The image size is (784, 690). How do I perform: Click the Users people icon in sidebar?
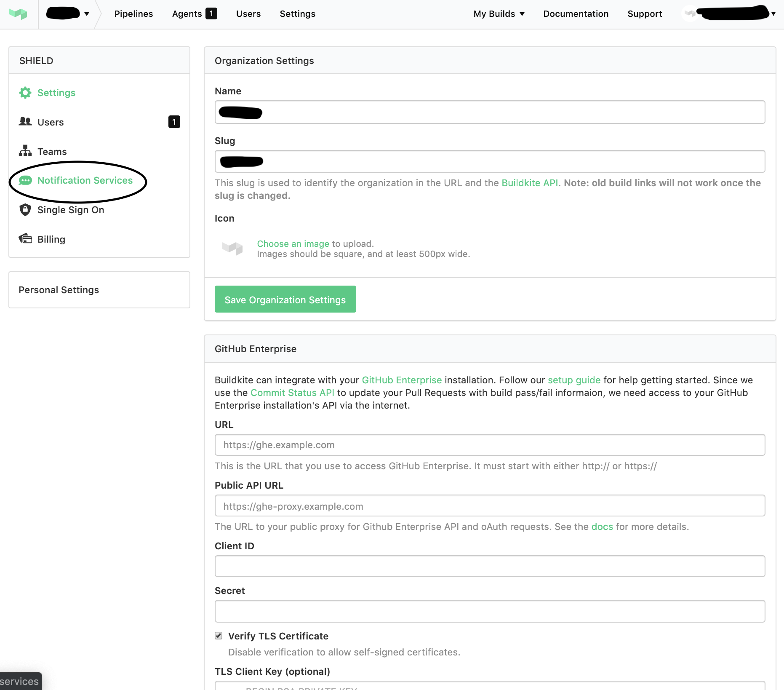pyautogui.click(x=25, y=121)
